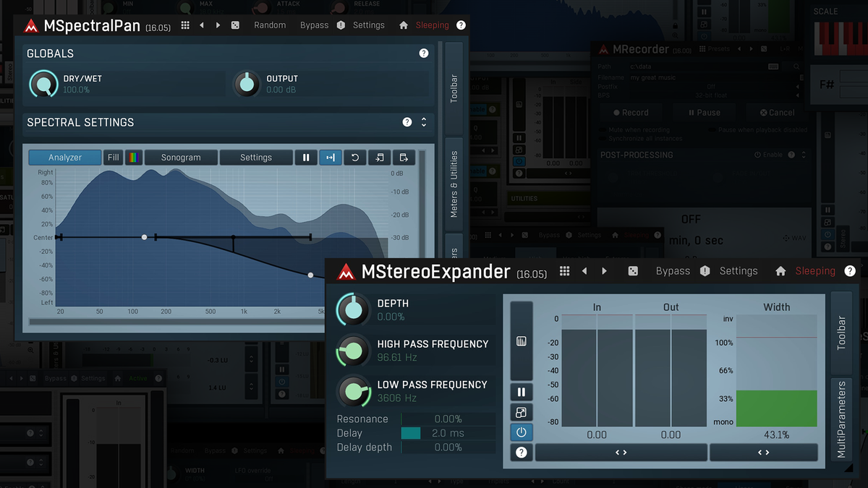Click the Random button in MSpectralPan
The width and height of the screenshot is (868, 488).
point(270,25)
